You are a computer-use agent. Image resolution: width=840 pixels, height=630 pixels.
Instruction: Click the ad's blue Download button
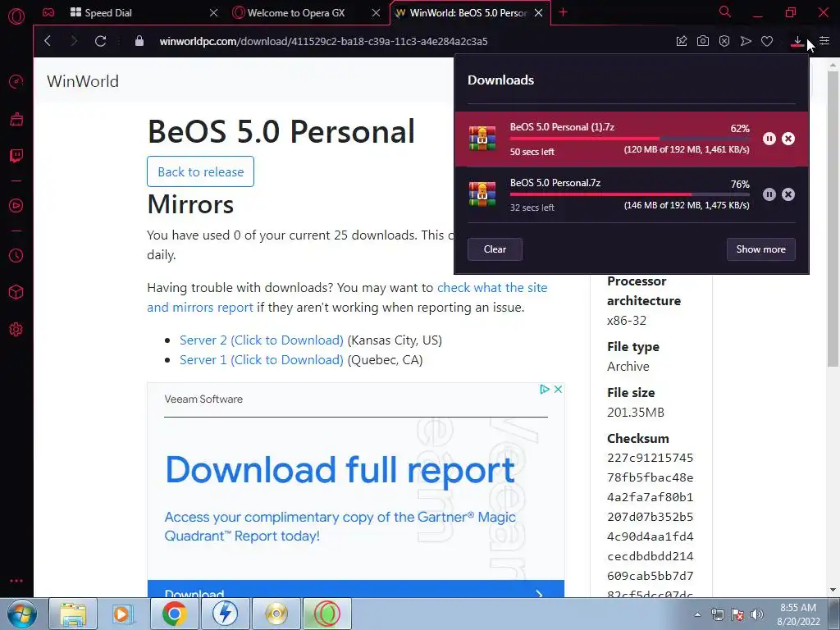[x=356, y=589]
